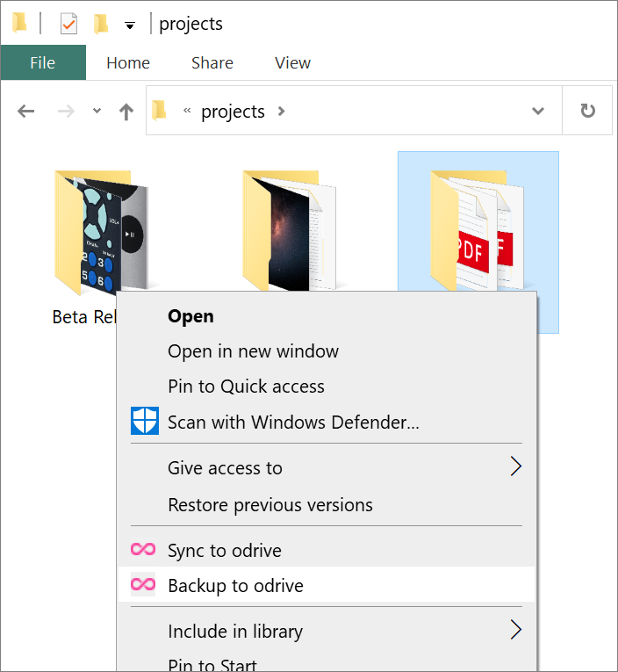Viewport: 618px width, 672px height.
Task: Click the Back navigation arrow
Action: tap(26, 112)
